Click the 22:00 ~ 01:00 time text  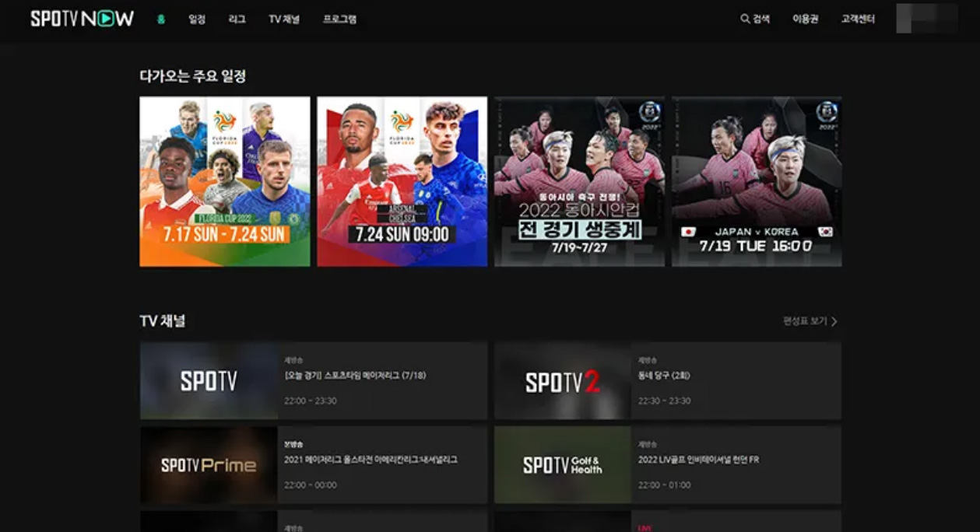(x=664, y=485)
